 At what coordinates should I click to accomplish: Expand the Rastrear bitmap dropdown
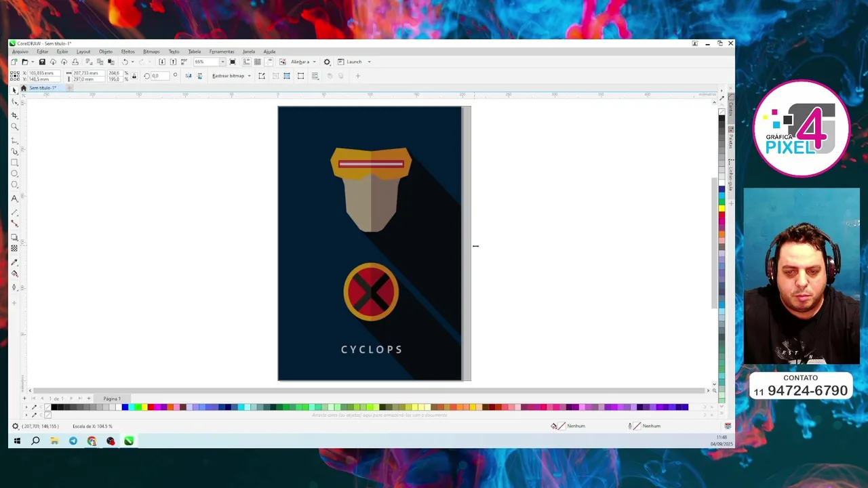249,76
